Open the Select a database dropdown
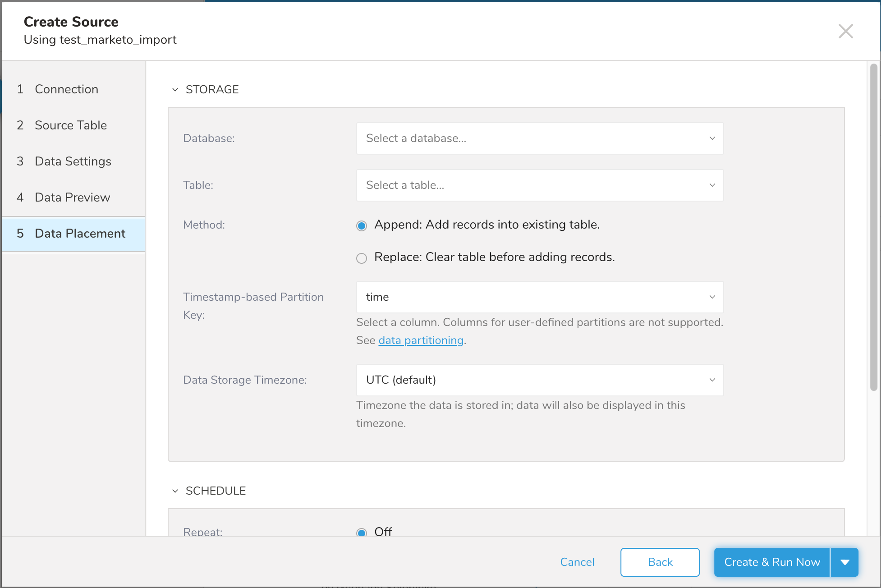 (540, 138)
